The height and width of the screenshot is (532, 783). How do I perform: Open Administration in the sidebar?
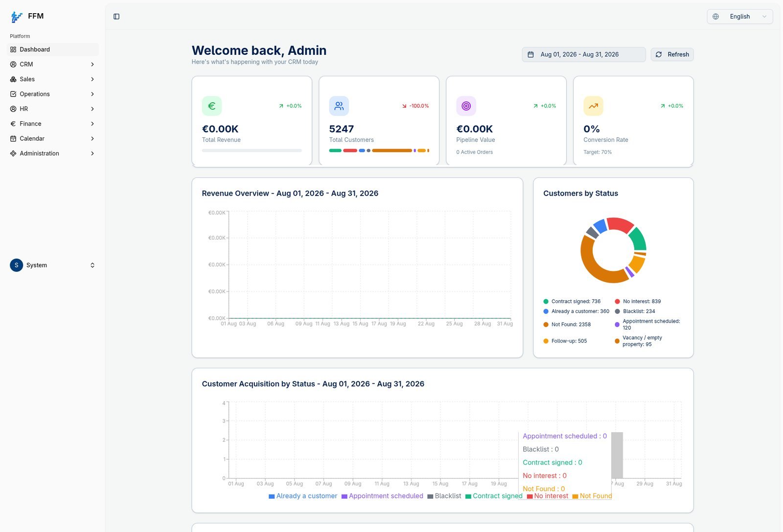53,154
